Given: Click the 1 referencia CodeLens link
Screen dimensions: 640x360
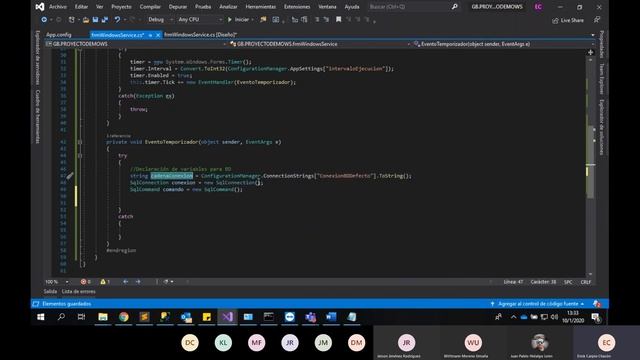Looking at the screenshot, I should [x=118, y=136].
